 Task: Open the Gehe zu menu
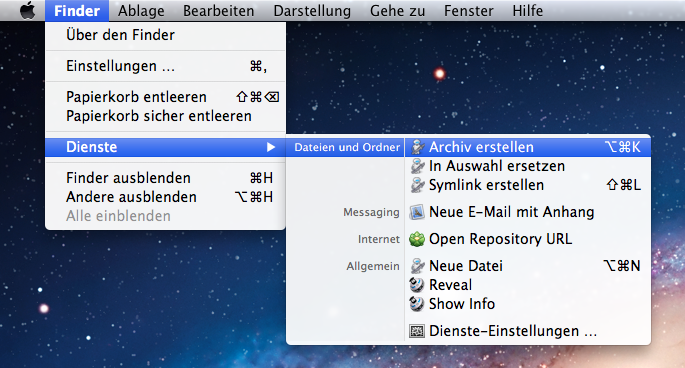[397, 10]
